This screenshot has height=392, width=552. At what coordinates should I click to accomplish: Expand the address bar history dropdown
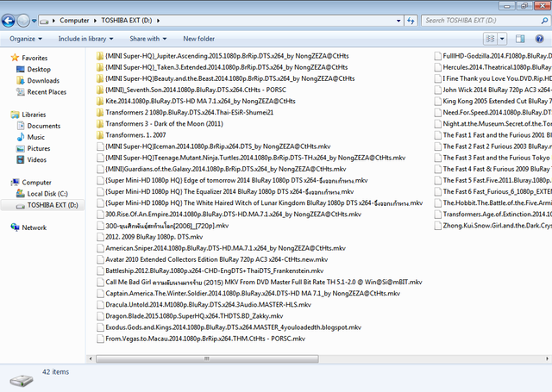[x=398, y=21]
